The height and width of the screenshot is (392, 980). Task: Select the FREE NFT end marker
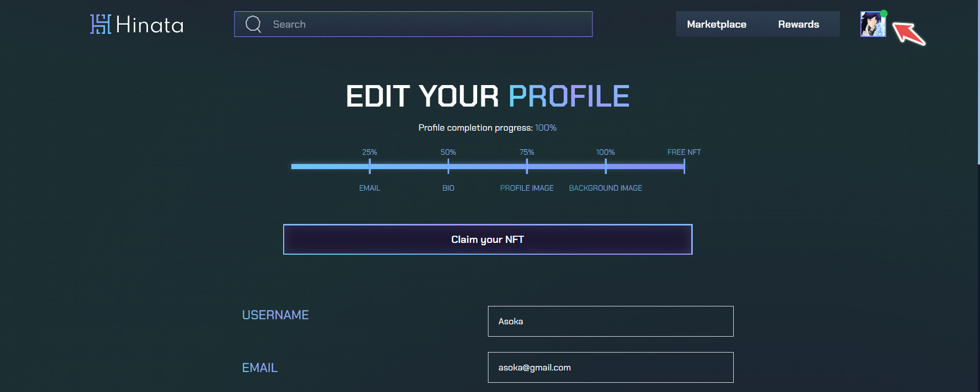(x=684, y=166)
